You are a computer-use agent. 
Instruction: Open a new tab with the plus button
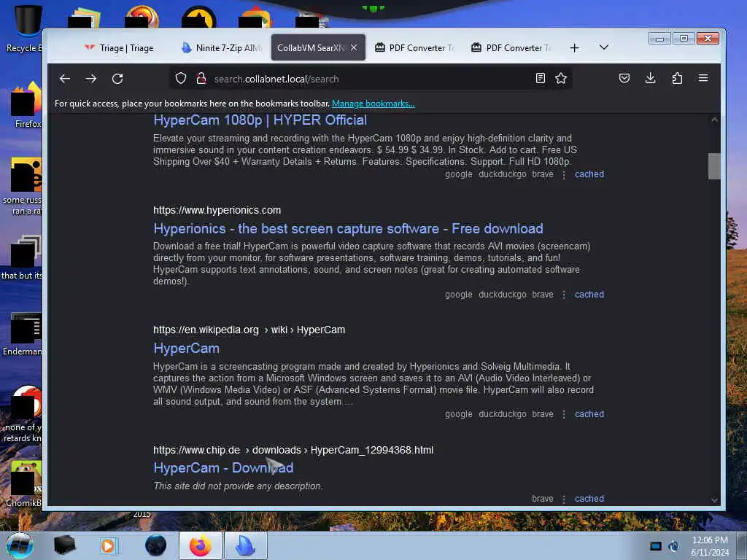575,47
